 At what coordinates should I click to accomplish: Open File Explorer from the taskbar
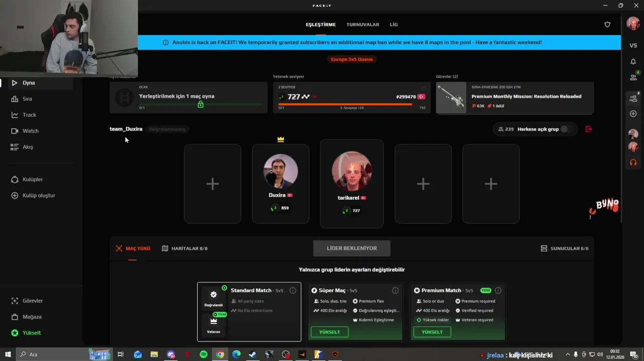pos(154,354)
